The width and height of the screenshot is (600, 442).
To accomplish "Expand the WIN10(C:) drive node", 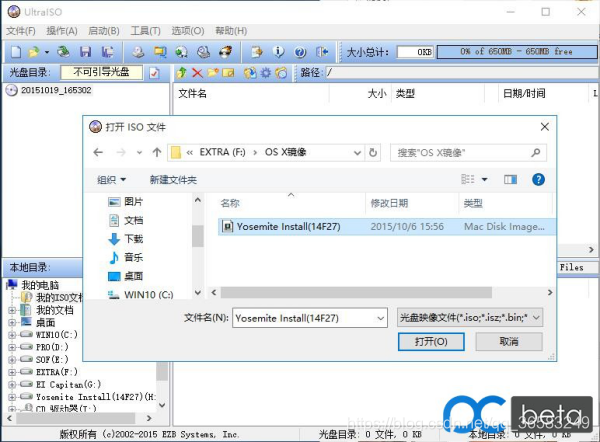I will click(12, 335).
